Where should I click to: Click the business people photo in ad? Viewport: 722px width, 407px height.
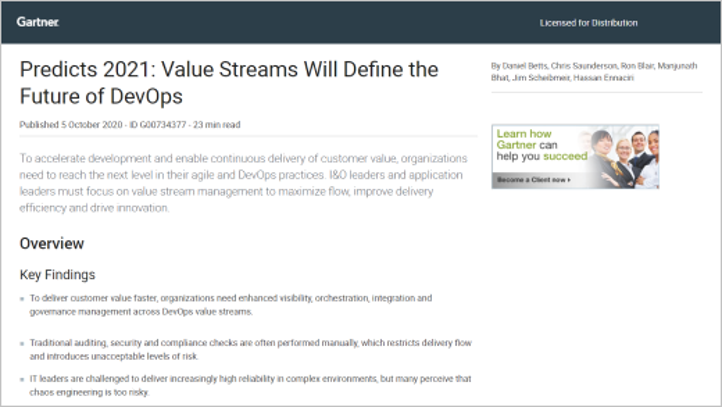click(x=623, y=157)
